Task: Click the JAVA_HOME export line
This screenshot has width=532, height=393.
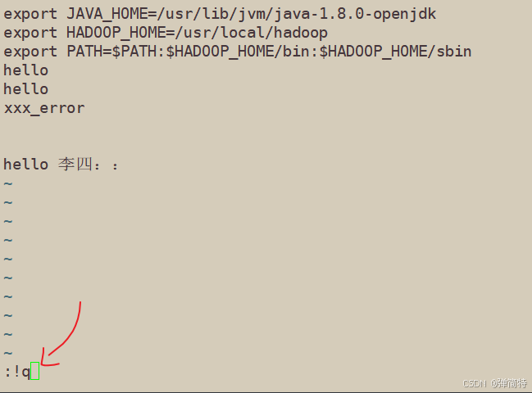Action: click(220, 14)
